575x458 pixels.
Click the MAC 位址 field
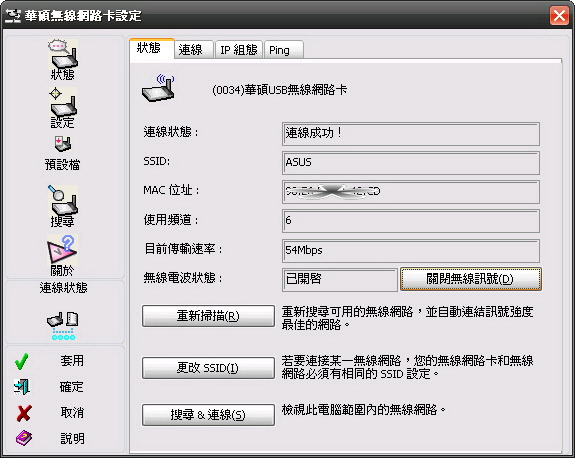click(411, 191)
